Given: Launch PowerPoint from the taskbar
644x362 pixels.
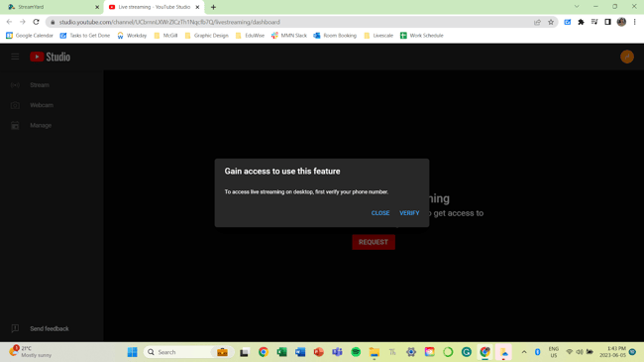Looking at the screenshot, I should [319, 352].
